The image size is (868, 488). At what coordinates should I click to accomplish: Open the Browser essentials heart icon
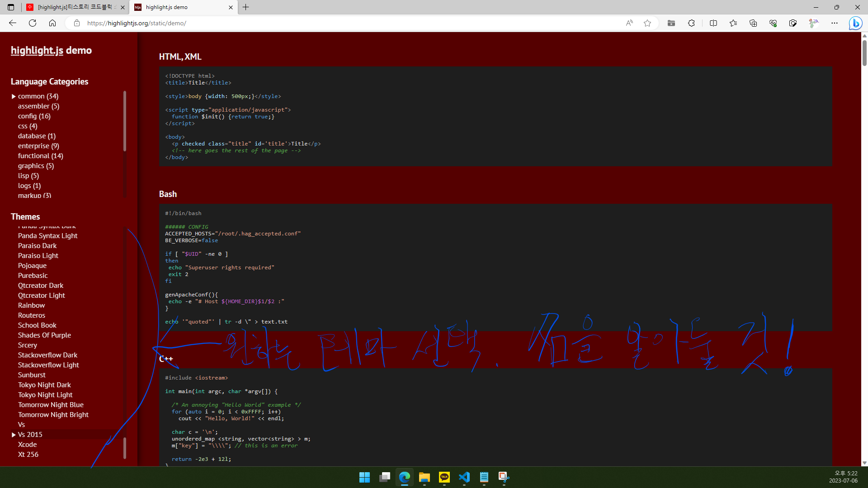tap(773, 23)
